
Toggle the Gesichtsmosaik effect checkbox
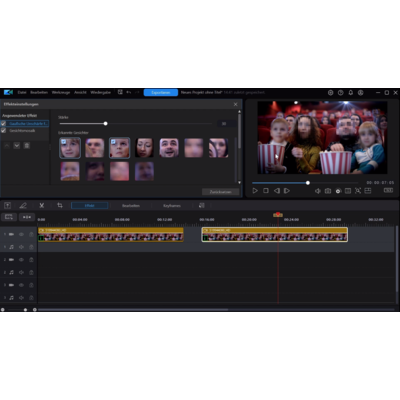click(x=4, y=131)
